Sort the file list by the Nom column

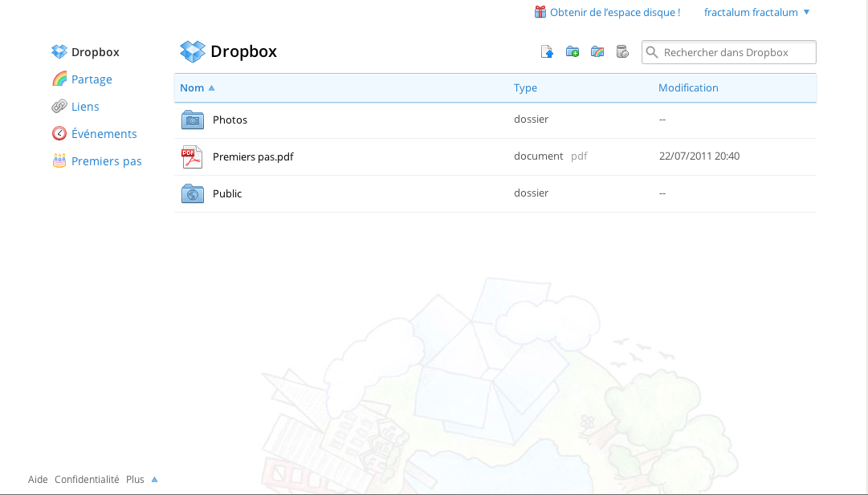pyautogui.click(x=197, y=88)
